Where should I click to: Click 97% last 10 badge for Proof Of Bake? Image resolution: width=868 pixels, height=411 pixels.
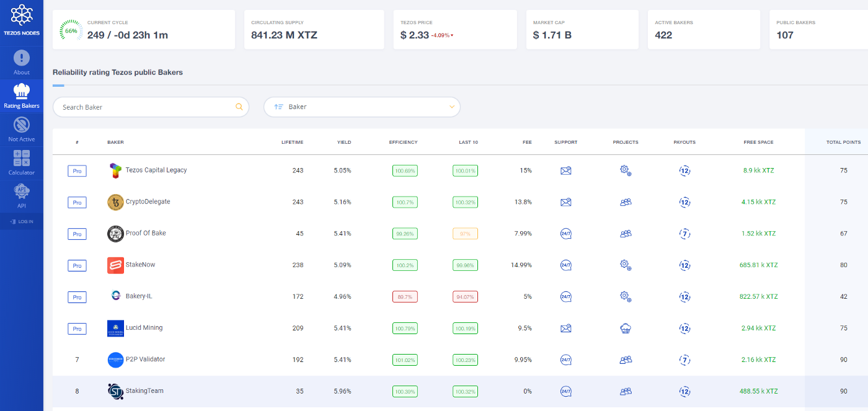[465, 234]
